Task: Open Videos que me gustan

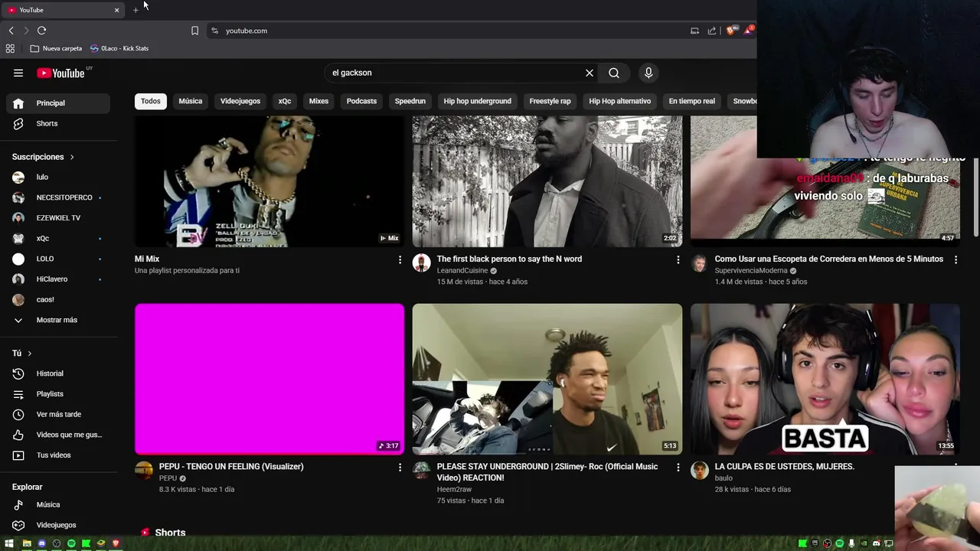Action: click(58, 435)
